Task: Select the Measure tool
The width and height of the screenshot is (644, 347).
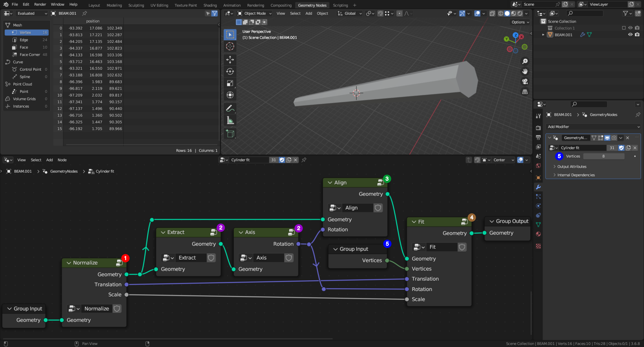Action: [x=230, y=120]
